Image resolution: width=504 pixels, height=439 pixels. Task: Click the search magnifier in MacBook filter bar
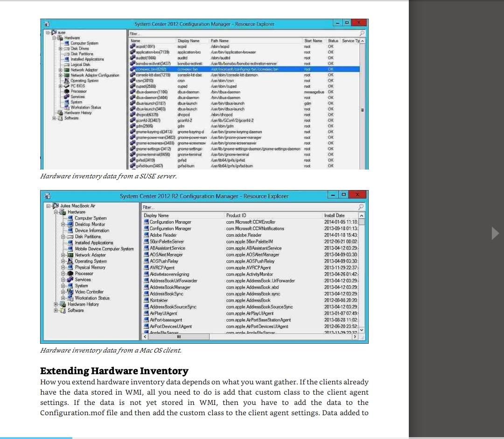361,206
